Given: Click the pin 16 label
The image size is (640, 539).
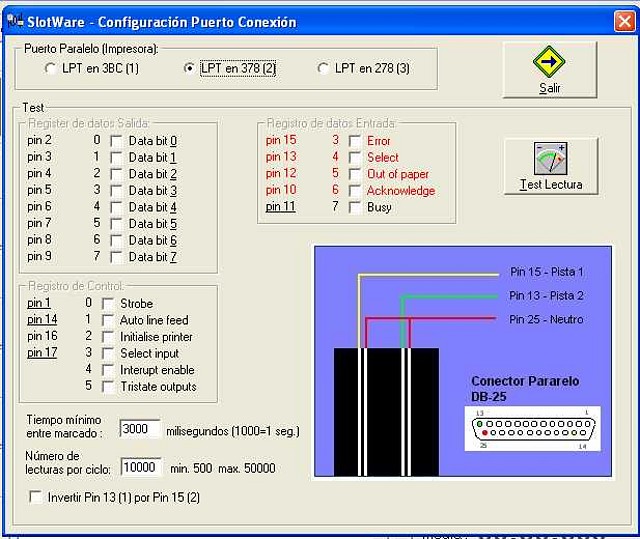Looking at the screenshot, I should click(x=42, y=336).
